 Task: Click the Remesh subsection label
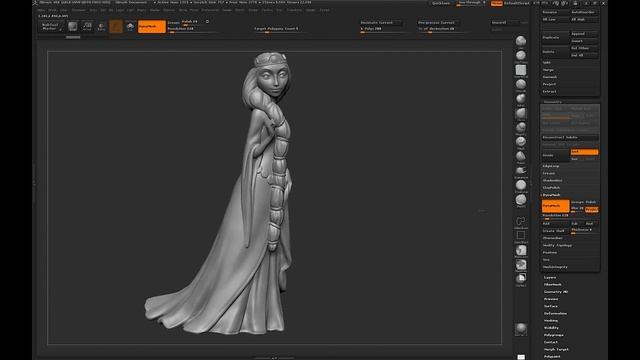pos(550,77)
